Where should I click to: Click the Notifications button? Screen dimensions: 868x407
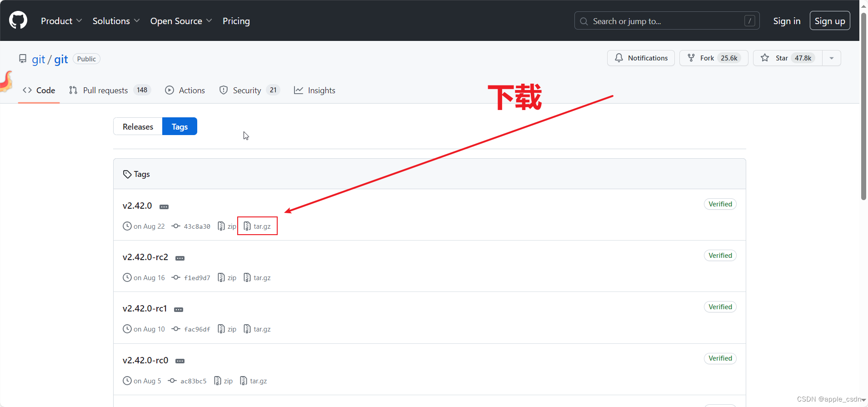point(641,58)
